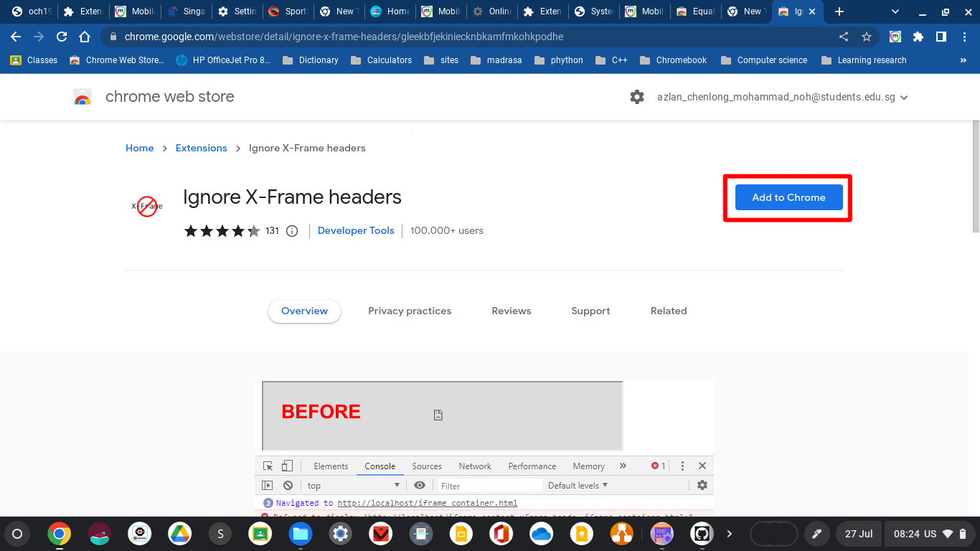Show more shelf apps arrow

[730, 534]
